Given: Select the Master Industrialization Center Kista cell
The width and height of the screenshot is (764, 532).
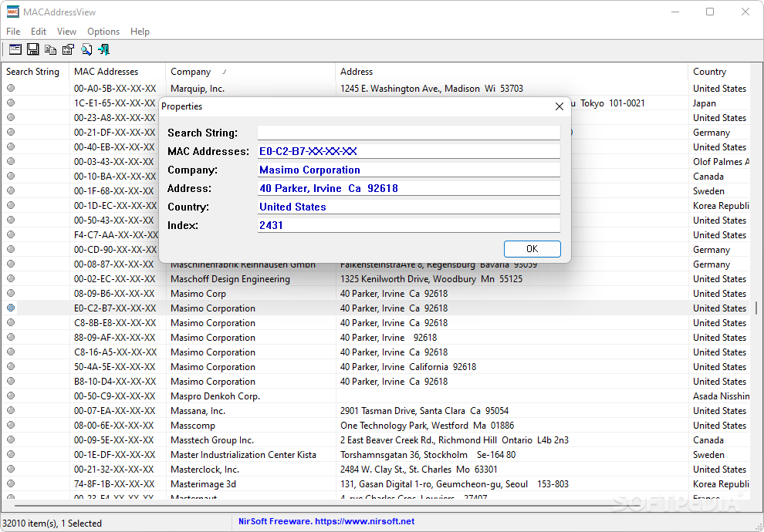Looking at the screenshot, I should (243, 455).
